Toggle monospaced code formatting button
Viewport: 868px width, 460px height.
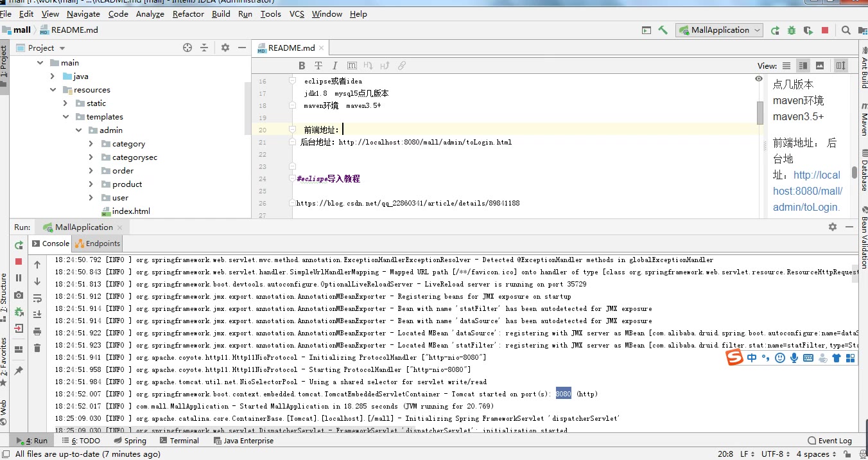[x=352, y=66]
